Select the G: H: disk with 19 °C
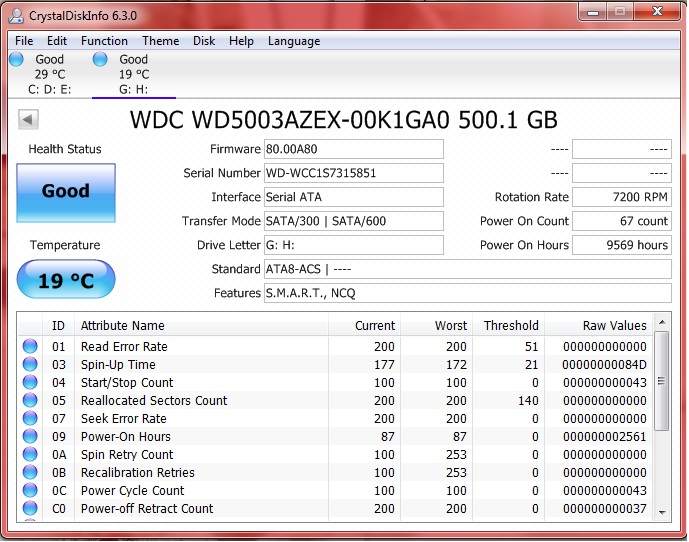This screenshot has width=689, height=542. [x=132, y=74]
